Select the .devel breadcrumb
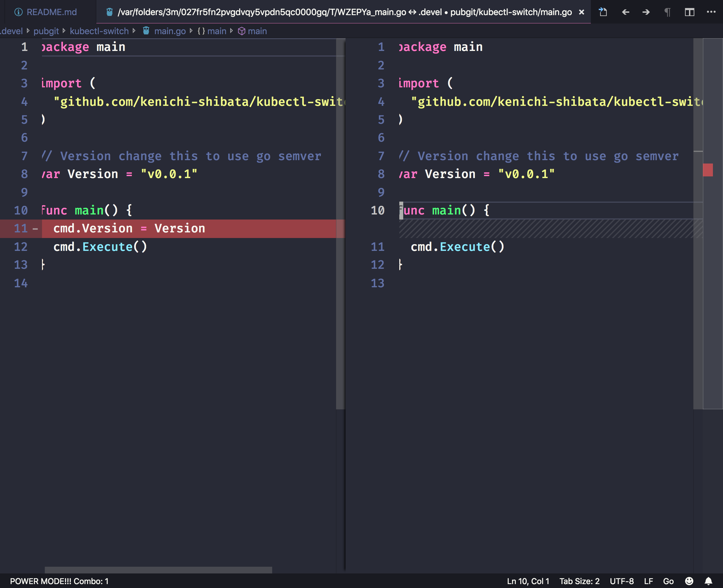 click(12, 31)
